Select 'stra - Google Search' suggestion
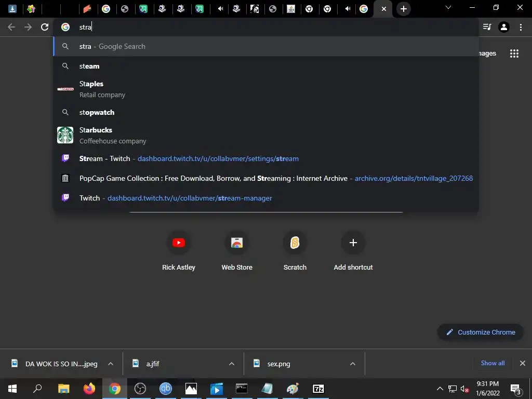This screenshot has width=532, height=399. tap(265, 46)
